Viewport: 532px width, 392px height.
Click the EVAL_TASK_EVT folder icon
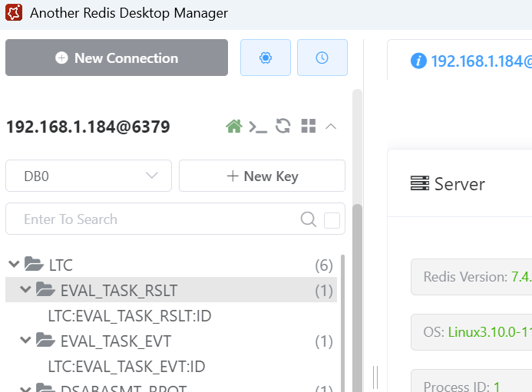coord(45,339)
